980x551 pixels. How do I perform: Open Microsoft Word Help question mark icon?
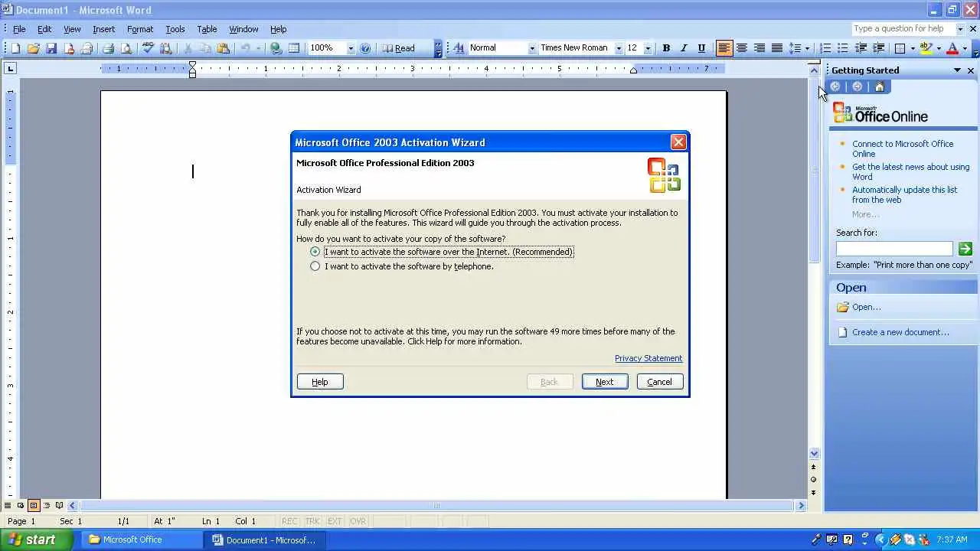click(x=365, y=48)
